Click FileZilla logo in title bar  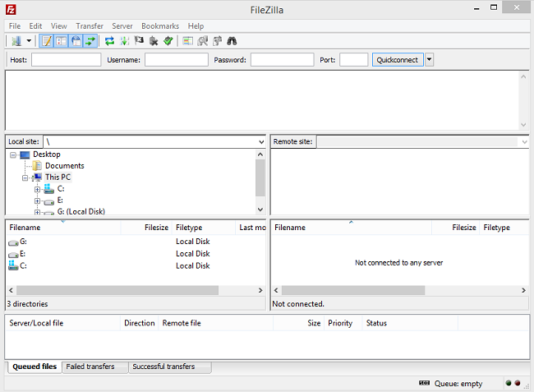[11, 10]
